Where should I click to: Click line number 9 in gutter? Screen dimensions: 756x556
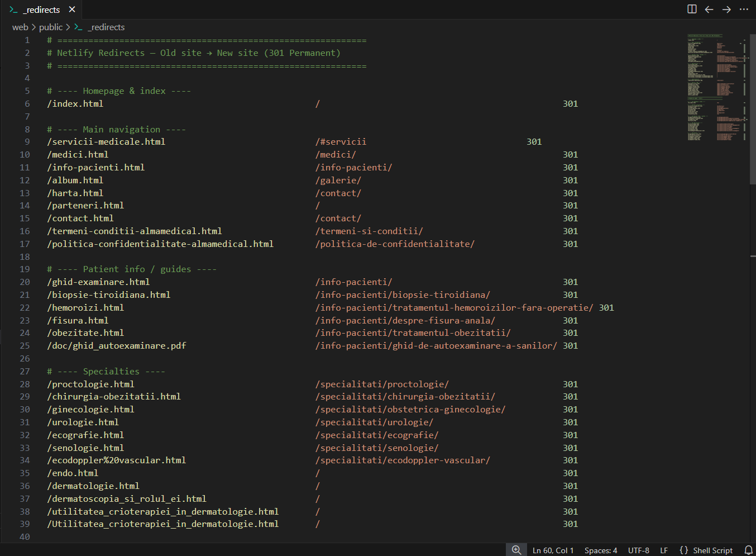pyautogui.click(x=27, y=142)
